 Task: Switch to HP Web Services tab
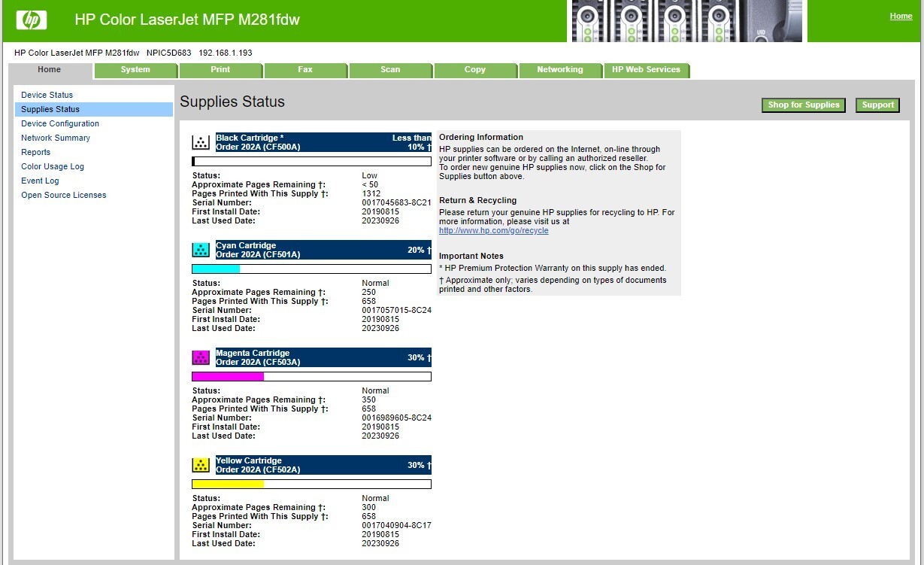click(646, 70)
